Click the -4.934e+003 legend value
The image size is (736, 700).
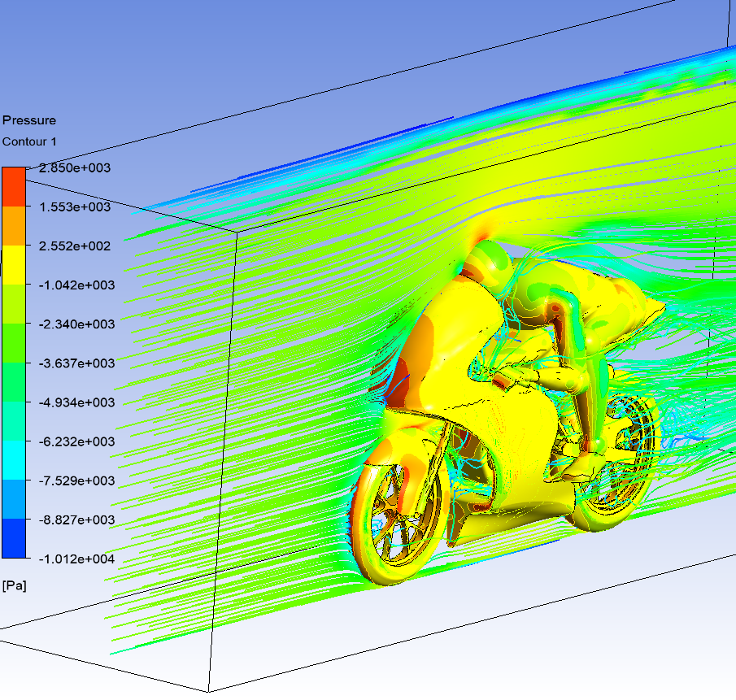76,402
